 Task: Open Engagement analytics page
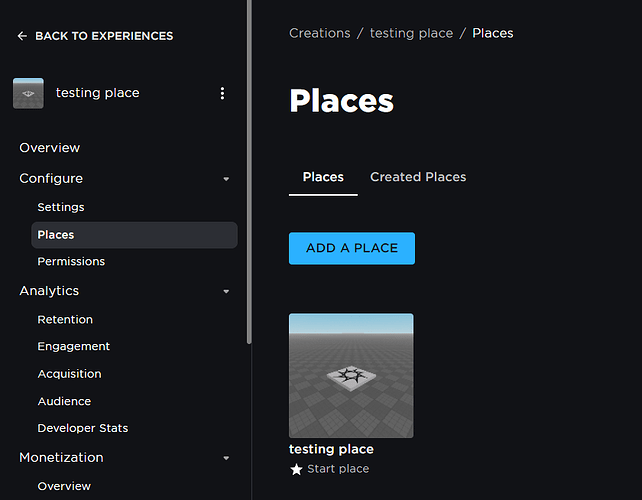pyautogui.click(x=74, y=346)
